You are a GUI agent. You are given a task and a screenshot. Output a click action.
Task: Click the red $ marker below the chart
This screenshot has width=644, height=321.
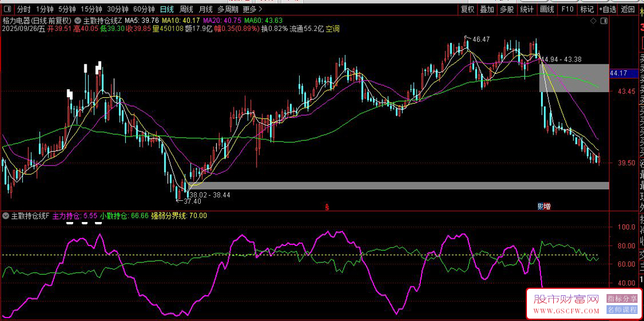(x=327, y=207)
